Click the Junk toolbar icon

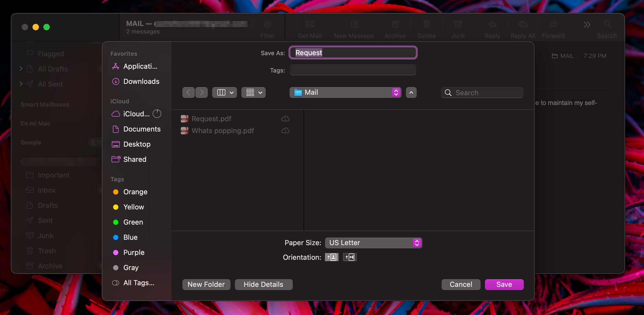[x=458, y=28]
